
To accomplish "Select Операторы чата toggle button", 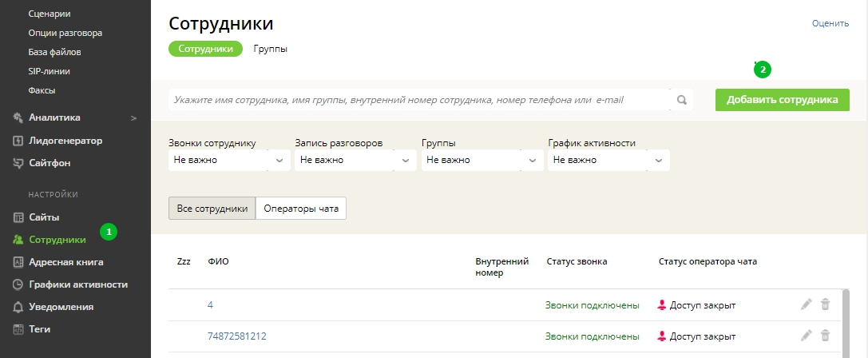I will pyautogui.click(x=301, y=208).
